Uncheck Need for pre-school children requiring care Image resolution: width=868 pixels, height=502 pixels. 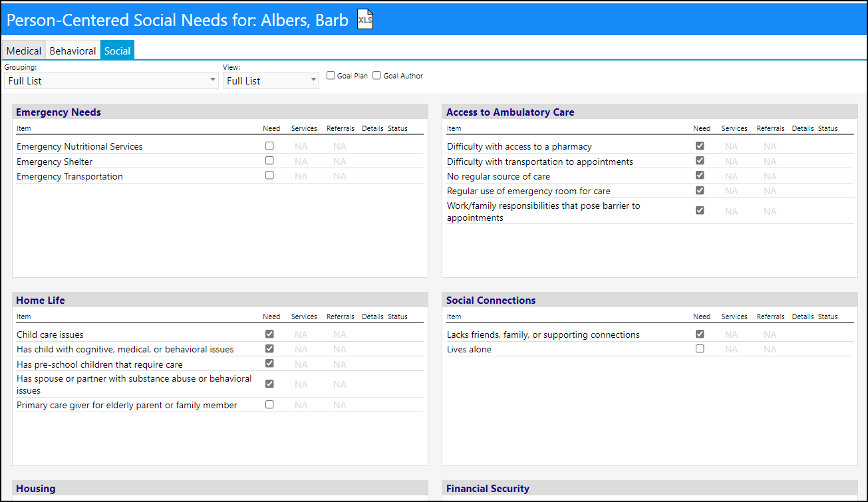[x=269, y=363]
